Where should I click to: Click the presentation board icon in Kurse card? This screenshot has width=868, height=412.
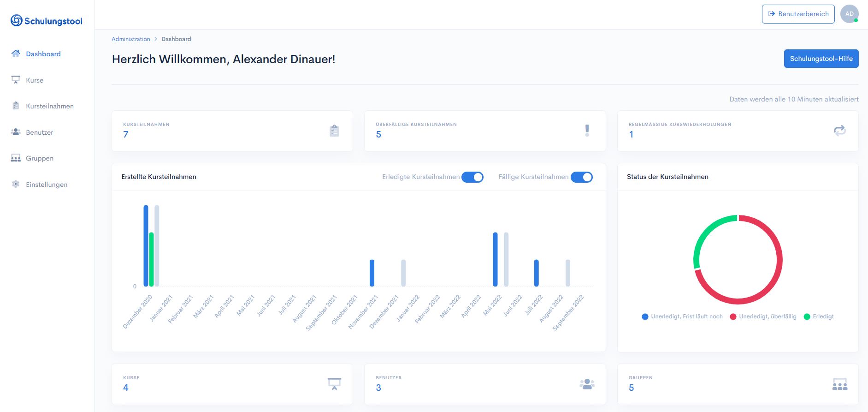[x=334, y=384]
